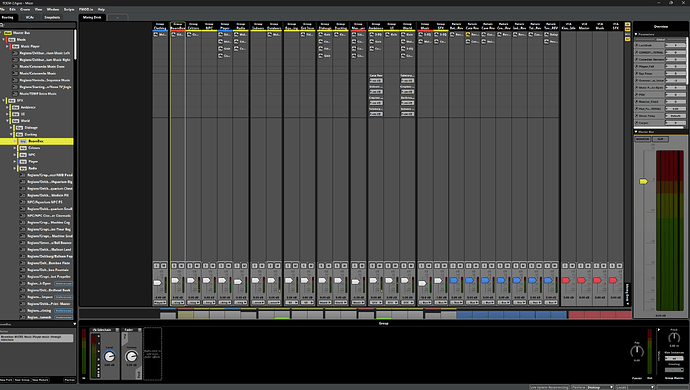
Task: Click the Volume knob in the Fader module
Action: tap(131, 357)
